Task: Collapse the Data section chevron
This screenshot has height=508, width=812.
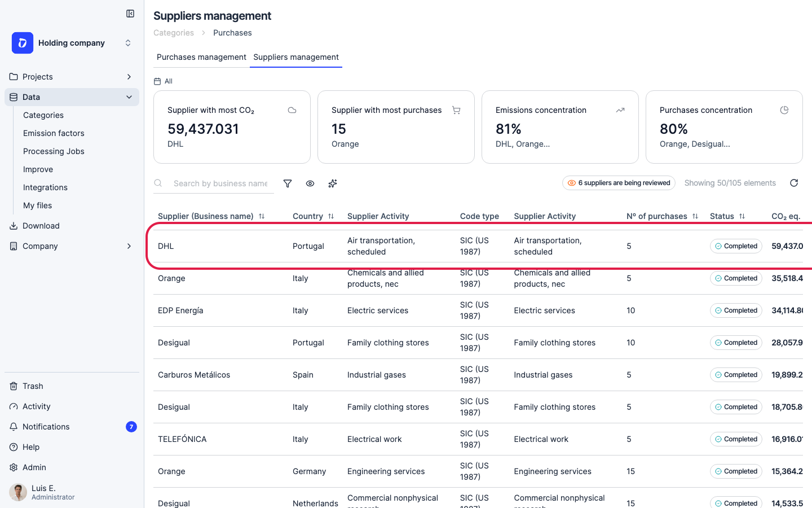Action: pos(129,97)
